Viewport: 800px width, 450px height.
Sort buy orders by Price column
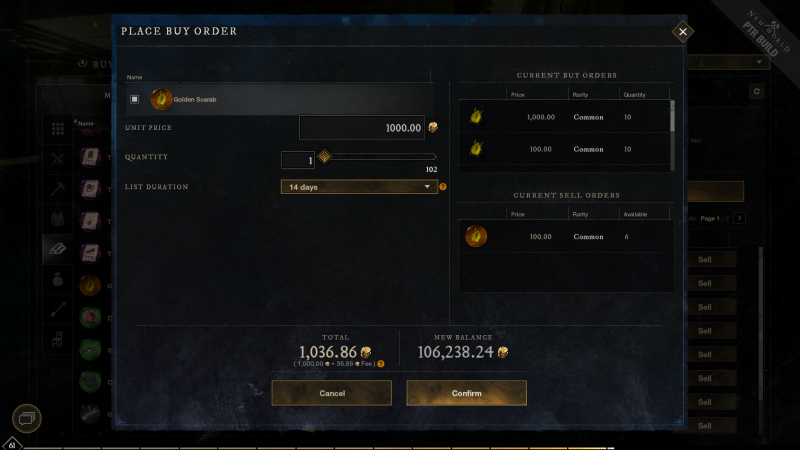[x=517, y=95]
